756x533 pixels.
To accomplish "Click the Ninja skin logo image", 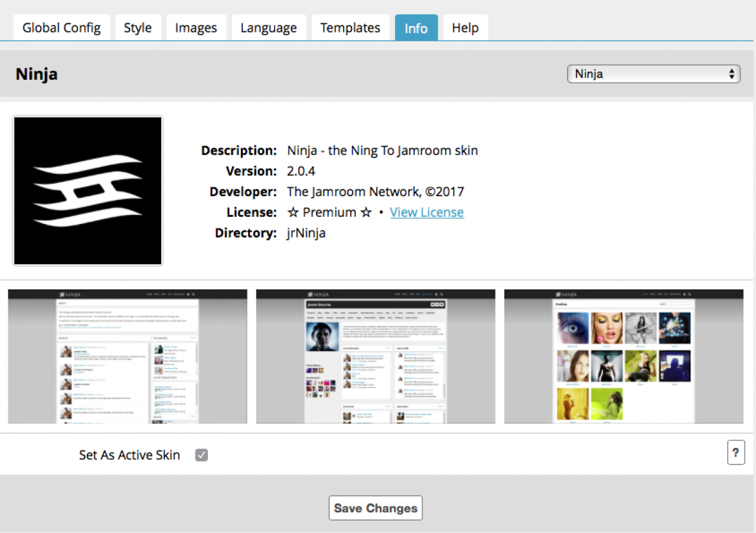I will pos(88,191).
